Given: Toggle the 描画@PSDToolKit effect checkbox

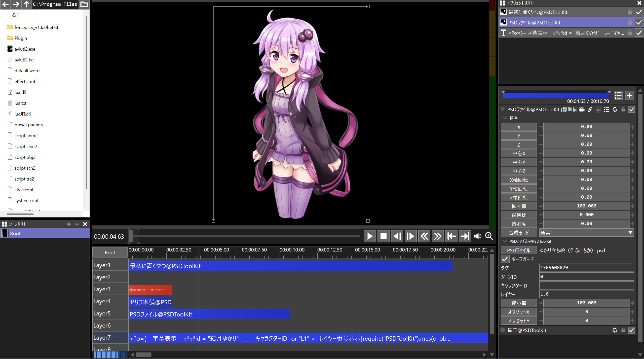Looking at the screenshot, I should tap(631, 330).
